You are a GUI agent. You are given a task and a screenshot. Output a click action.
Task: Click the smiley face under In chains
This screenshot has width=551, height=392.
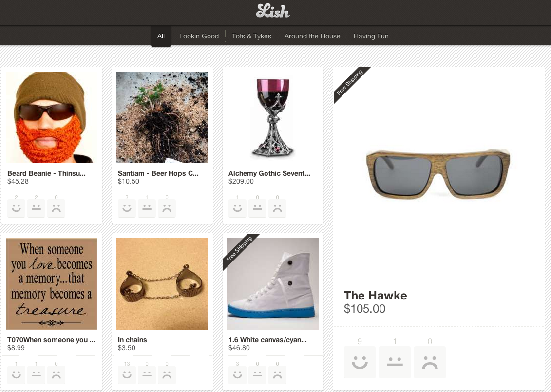point(127,375)
